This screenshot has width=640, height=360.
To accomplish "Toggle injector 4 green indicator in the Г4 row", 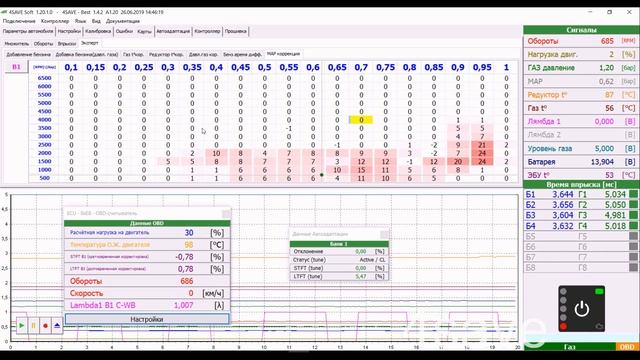I will 634,226.
